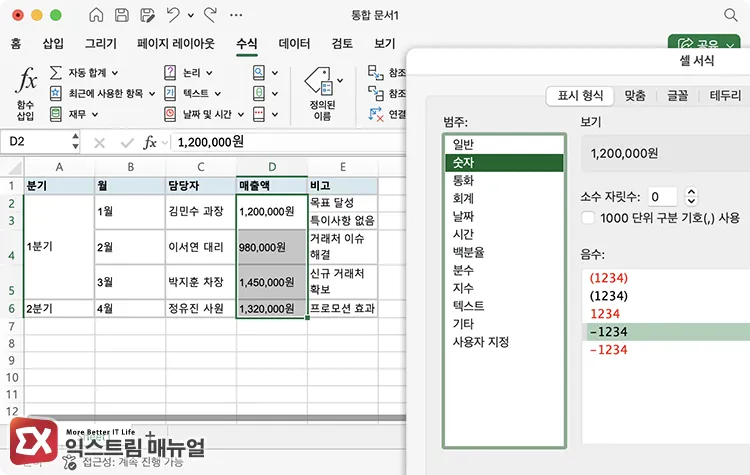Switch to the 맞춤 tab in 셀 서식
Image resolution: width=750 pixels, height=475 pixels.
(x=635, y=96)
